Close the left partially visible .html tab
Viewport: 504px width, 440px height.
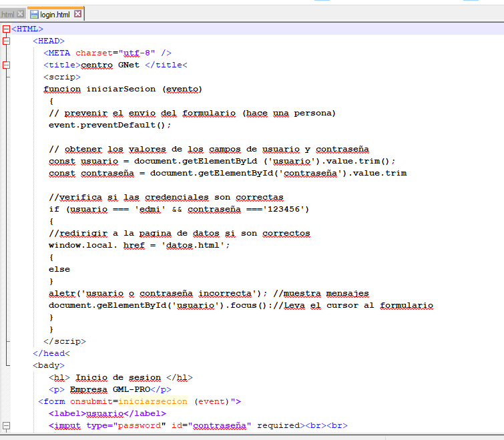[20, 14]
